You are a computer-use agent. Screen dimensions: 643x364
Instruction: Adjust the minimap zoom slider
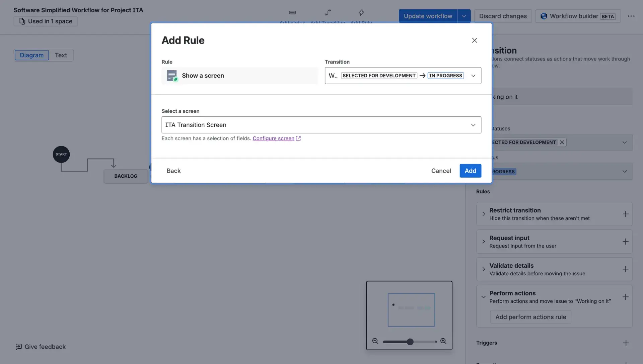410,341
